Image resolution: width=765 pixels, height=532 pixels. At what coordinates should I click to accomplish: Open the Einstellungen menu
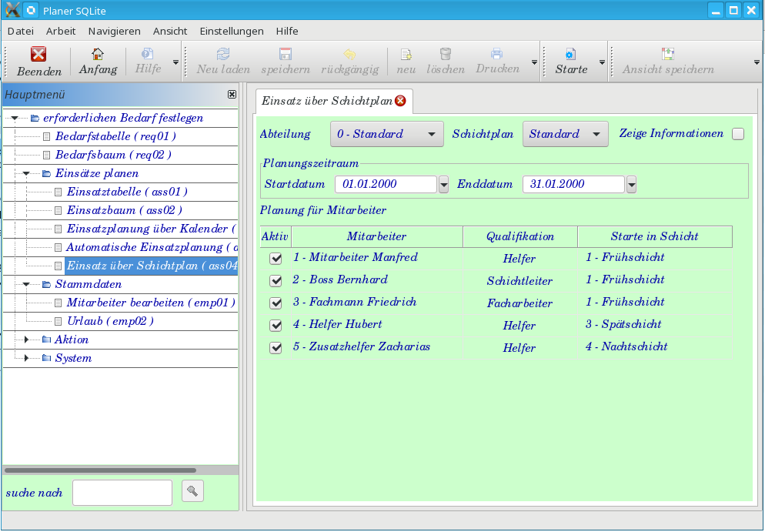(x=231, y=31)
